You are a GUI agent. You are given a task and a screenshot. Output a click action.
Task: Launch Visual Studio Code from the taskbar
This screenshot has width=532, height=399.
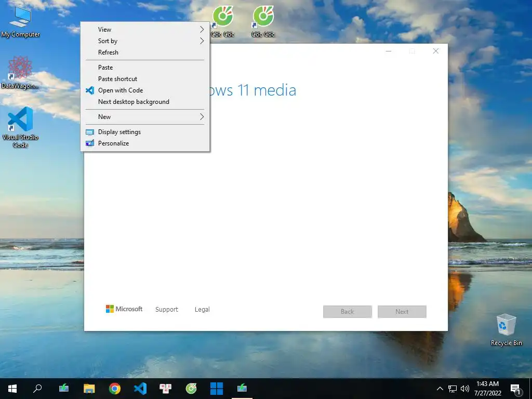tap(140, 389)
